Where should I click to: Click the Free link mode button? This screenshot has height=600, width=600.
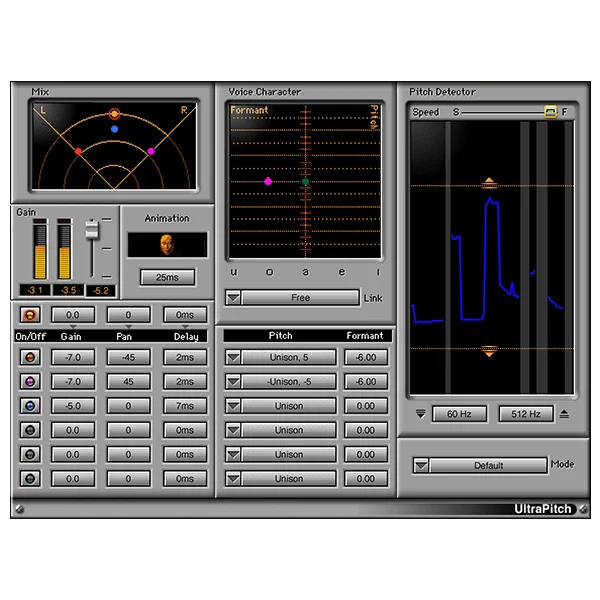pos(300,298)
